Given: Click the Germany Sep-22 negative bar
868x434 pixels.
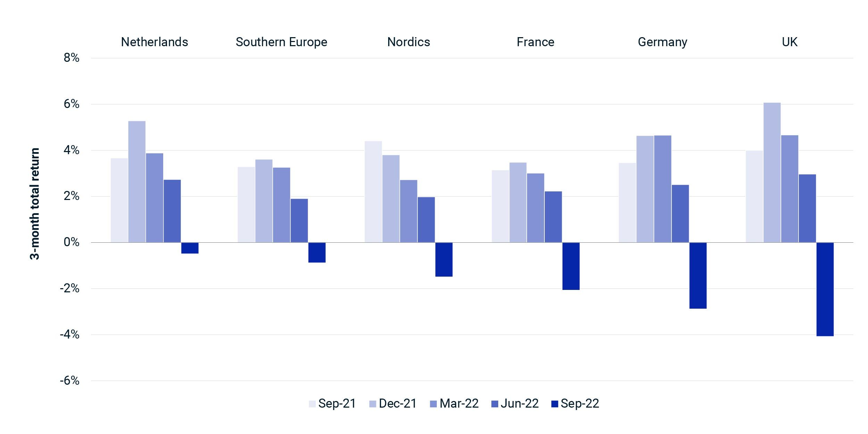Looking at the screenshot, I should [698, 275].
